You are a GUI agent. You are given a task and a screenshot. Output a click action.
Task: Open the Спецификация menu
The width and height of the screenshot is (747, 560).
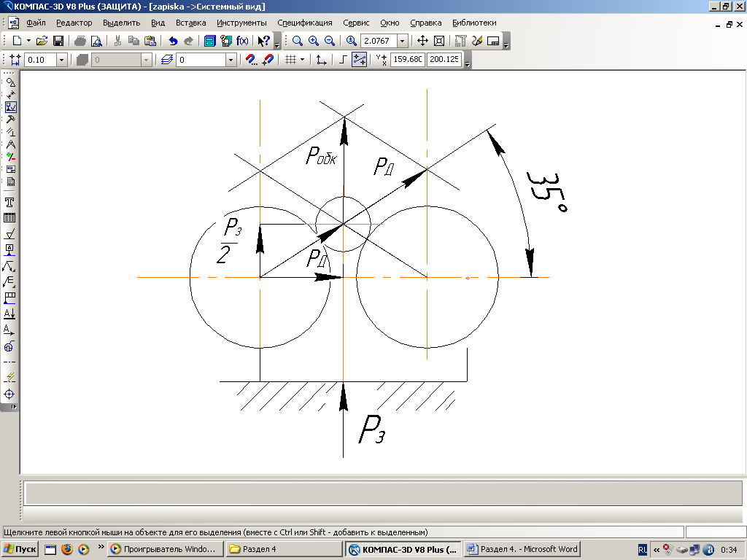[x=304, y=23]
